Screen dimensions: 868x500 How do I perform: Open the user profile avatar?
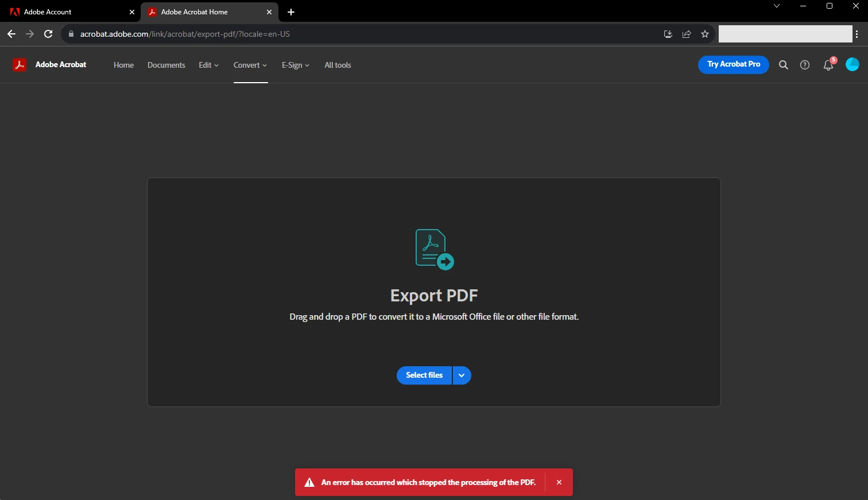(x=852, y=64)
